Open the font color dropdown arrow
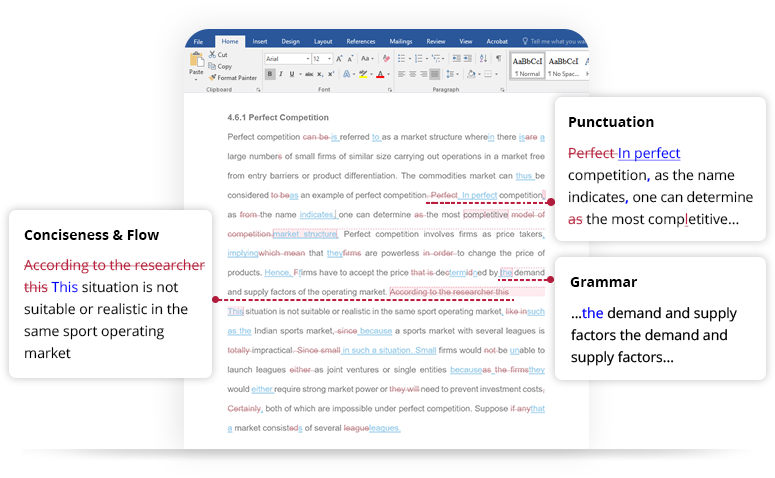 pyautogui.click(x=388, y=74)
